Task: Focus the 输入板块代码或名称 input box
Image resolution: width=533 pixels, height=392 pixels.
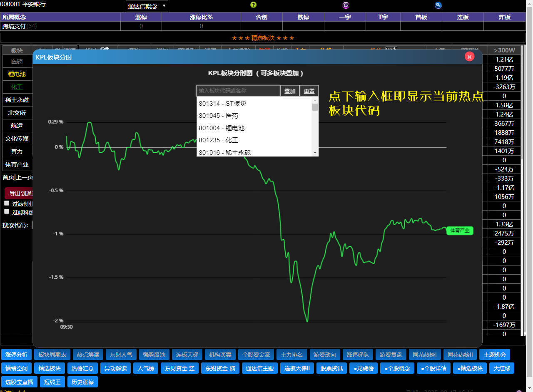Action: pyautogui.click(x=238, y=91)
